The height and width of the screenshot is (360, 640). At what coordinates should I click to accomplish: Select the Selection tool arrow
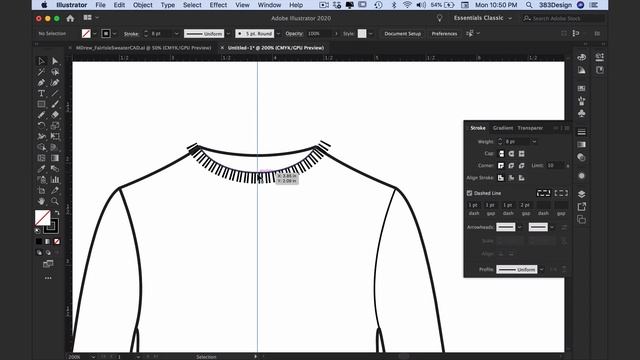41,61
